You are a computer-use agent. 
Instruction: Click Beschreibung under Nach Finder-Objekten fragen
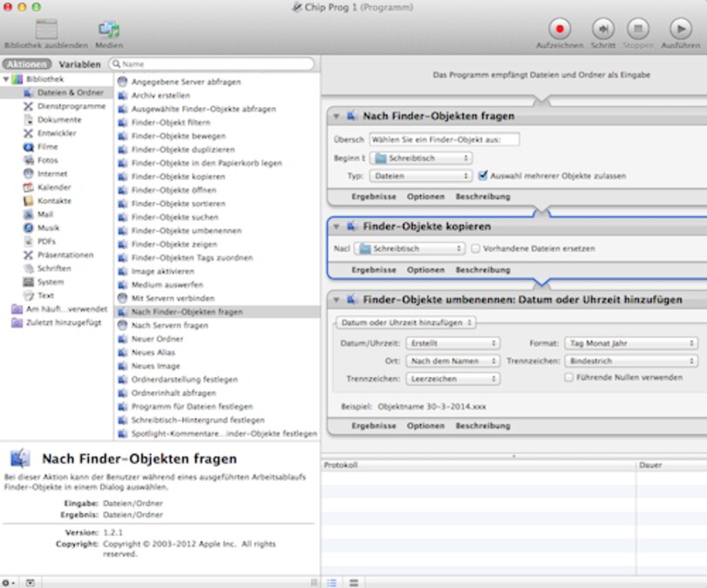pyautogui.click(x=482, y=197)
